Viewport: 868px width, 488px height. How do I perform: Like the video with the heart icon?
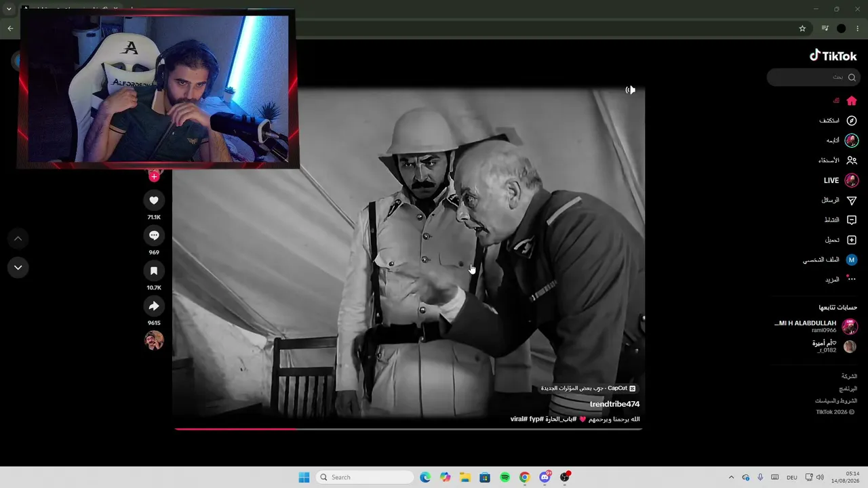[x=154, y=200]
